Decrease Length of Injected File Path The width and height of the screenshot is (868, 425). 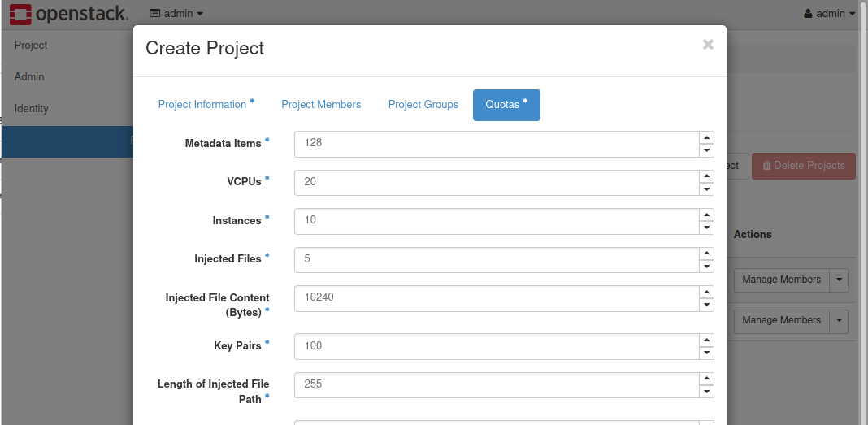click(x=706, y=392)
